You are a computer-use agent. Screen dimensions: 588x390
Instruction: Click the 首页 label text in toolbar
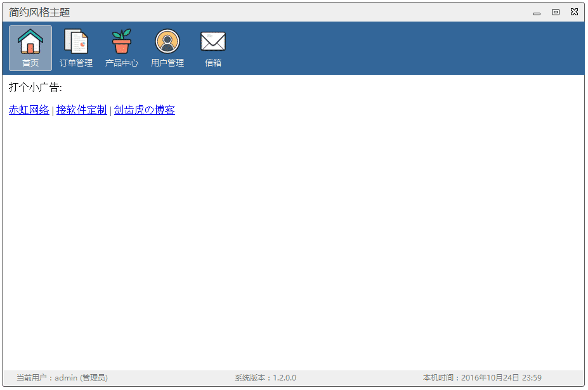click(x=30, y=63)
